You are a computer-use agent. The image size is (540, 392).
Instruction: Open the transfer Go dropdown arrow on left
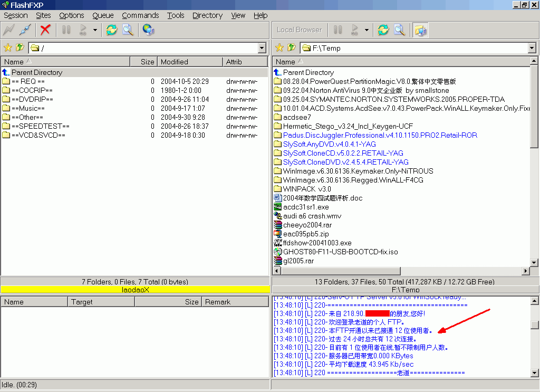tap(95, 30)
